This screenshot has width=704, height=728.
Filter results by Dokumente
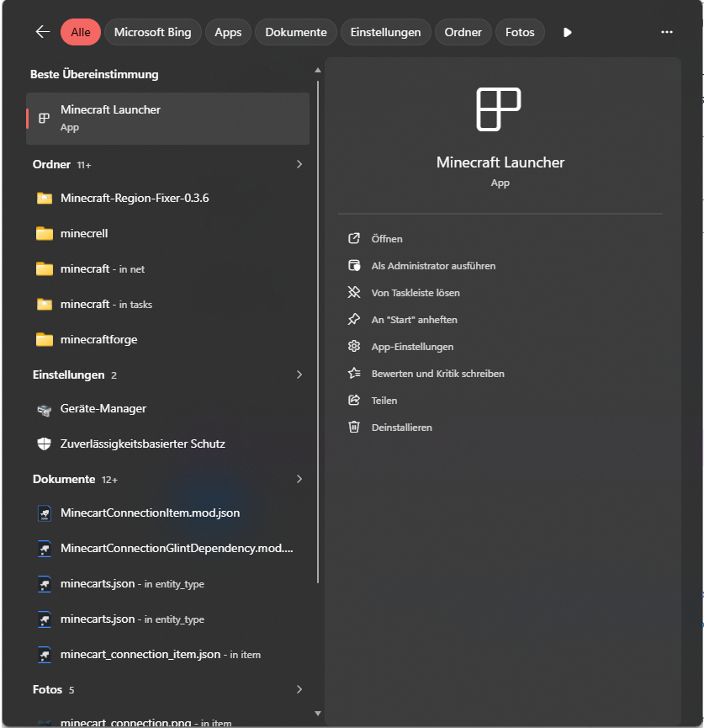296,32
